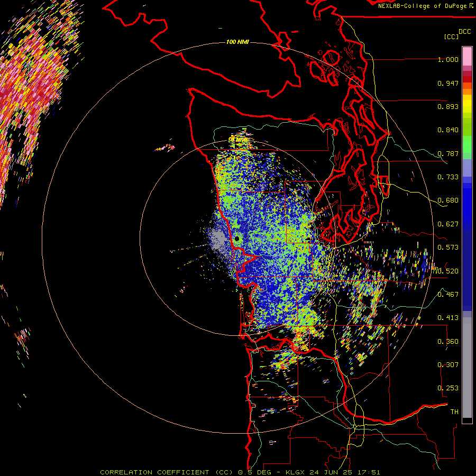Select the 0.680 colorbar value label
This screenshot has height=476, width=476.
pyautogui.click(x=448, y=200)
